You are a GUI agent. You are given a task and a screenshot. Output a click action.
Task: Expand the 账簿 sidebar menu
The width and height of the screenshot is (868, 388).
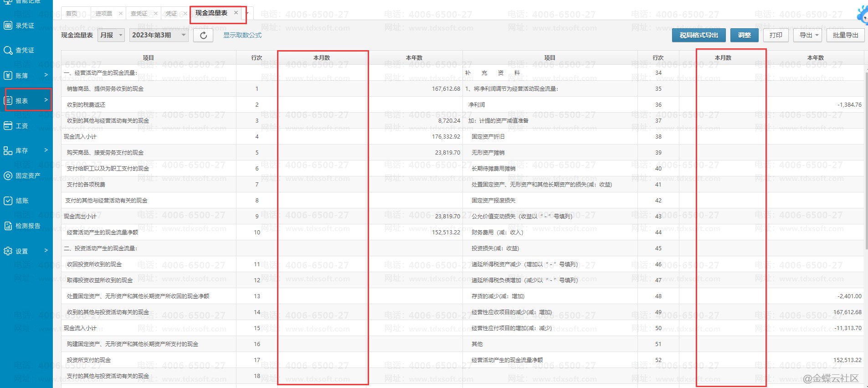coord(27,75)
